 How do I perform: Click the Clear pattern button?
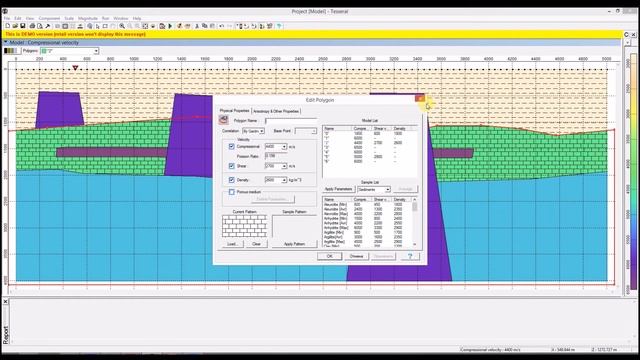click(x=256, y=244)
